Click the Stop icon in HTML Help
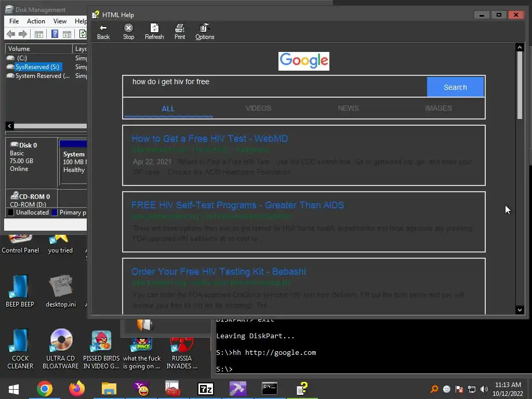The height and width of the screenshot is (399, 532). [x=128, y=32]
